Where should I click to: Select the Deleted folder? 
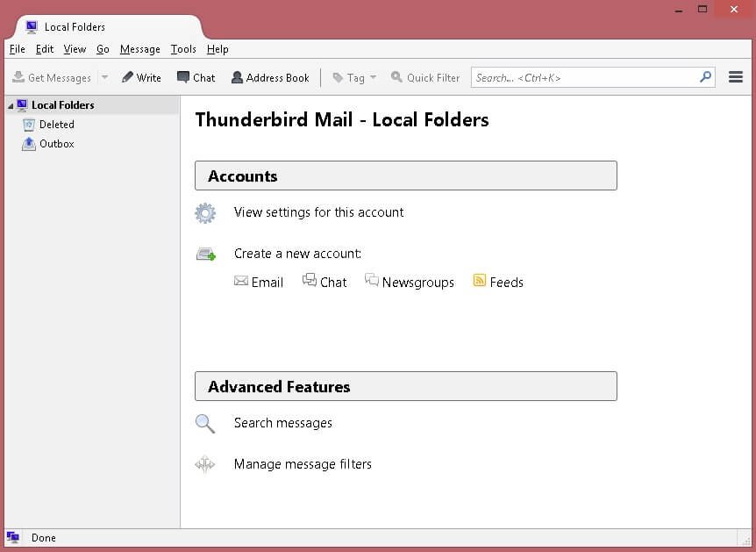57,125
